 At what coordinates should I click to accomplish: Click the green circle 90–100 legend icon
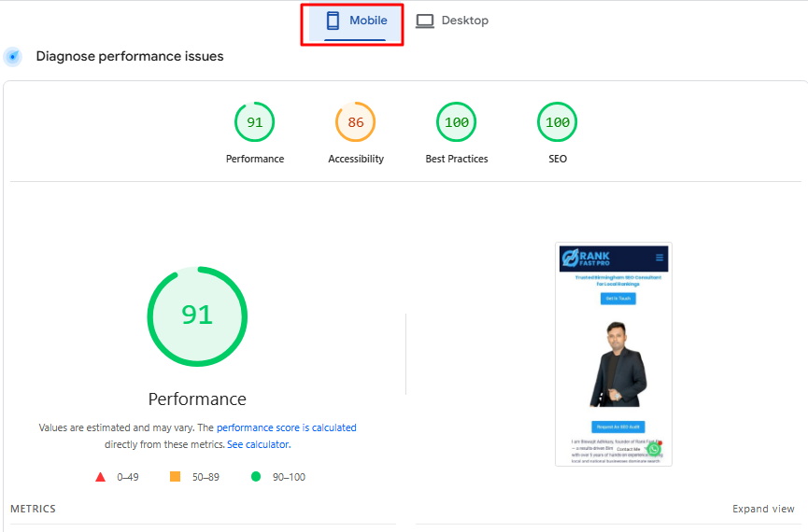(x=256, y=476)
